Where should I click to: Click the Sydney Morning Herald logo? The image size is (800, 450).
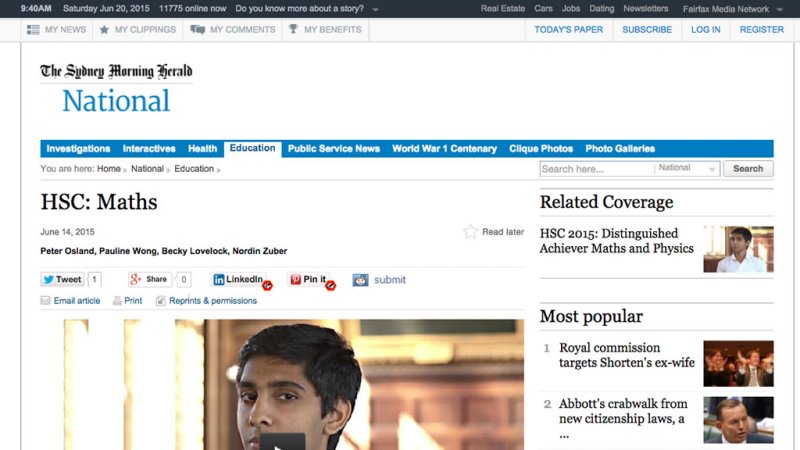tap(116, 71)
